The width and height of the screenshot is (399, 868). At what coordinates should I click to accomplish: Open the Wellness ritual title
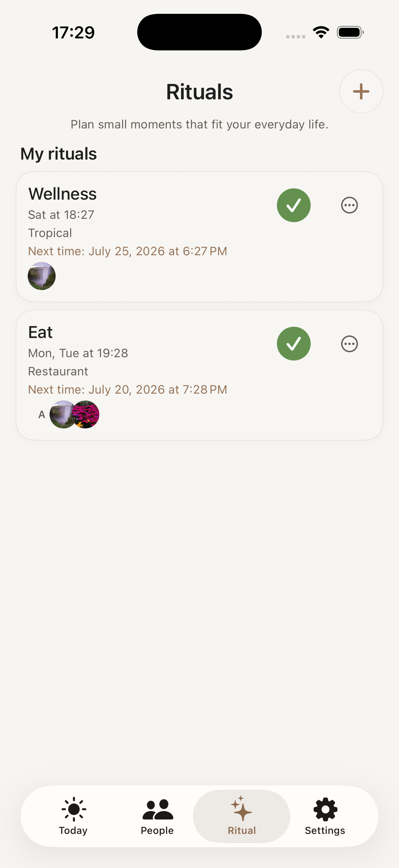tap(62, 194)
